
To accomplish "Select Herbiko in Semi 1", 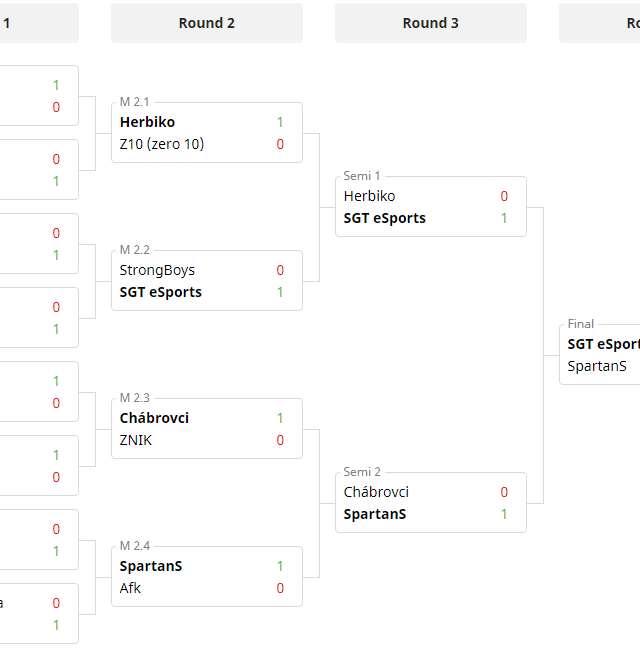I will 370,196.
